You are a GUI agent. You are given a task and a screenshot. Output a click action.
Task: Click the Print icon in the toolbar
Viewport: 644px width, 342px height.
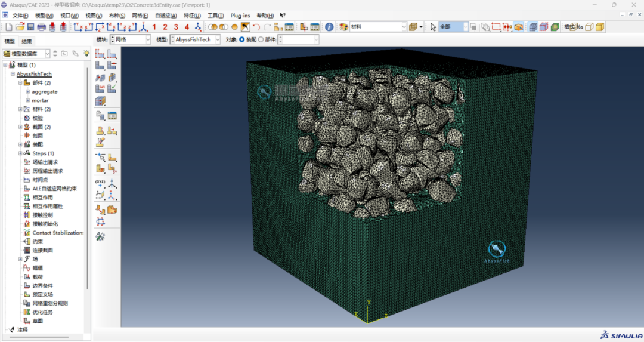coord(42,27)
